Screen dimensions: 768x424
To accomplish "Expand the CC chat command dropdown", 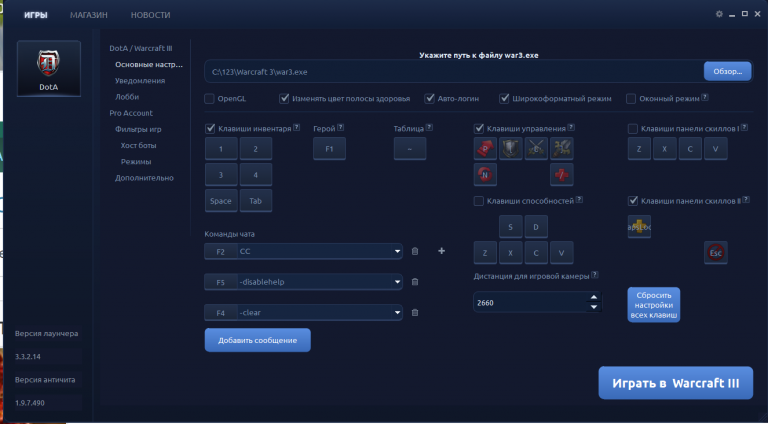I will click(397, 252).
